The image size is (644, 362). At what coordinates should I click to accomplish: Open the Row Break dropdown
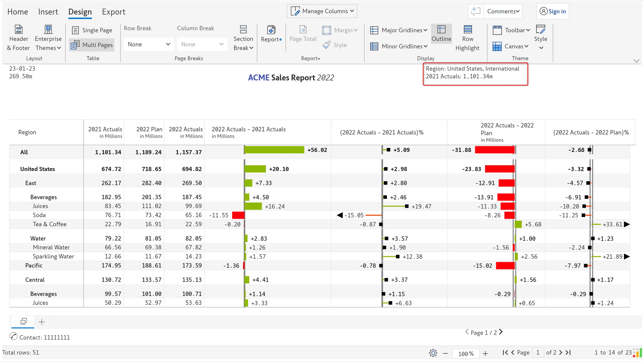(x=149, y=44)
